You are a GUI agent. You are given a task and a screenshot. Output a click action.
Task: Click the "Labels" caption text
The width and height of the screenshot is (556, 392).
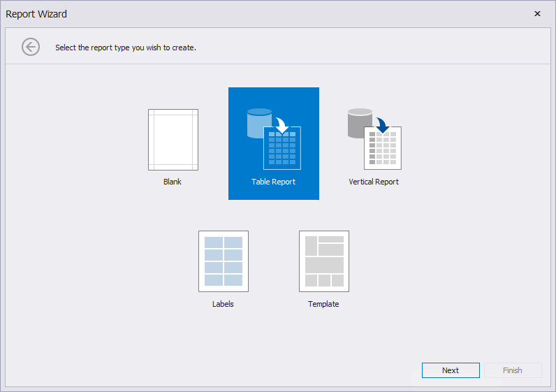pos(223,304)
